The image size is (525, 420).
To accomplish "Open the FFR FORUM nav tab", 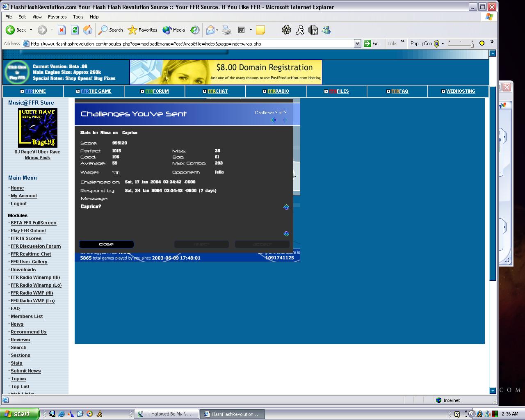I will (155, 91).
